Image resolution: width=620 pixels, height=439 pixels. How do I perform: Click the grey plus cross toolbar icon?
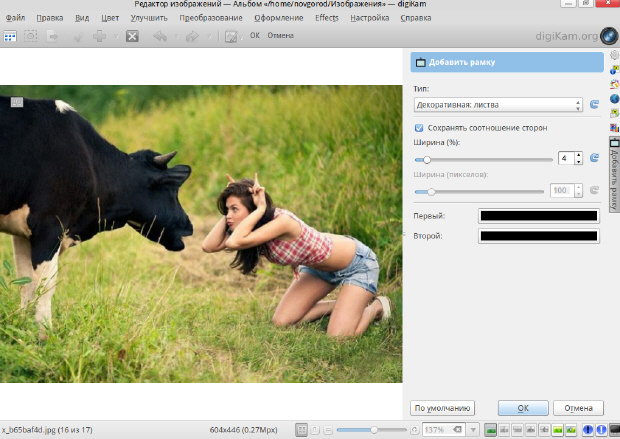click(x=99, y=36)
